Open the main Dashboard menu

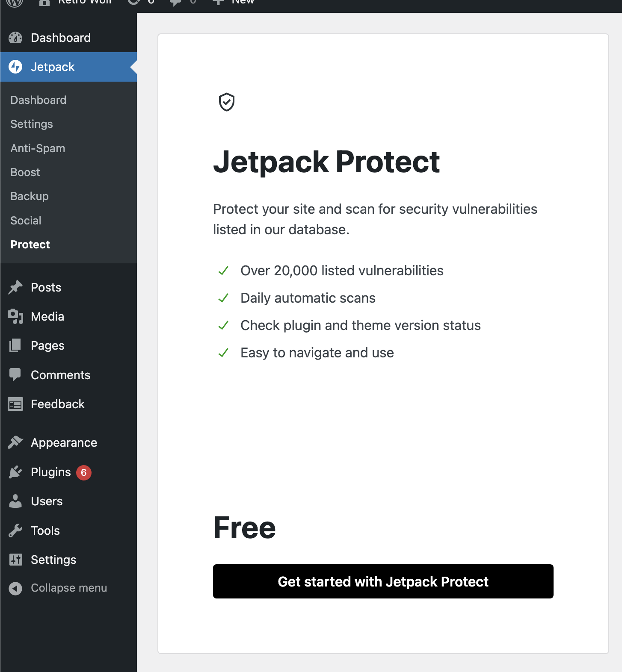[68, 38]
